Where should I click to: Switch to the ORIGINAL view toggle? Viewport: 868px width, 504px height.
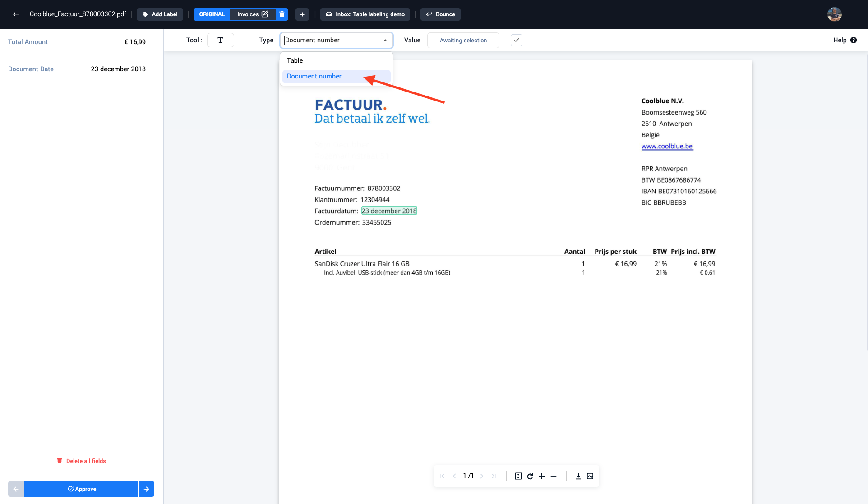[212, 14]
